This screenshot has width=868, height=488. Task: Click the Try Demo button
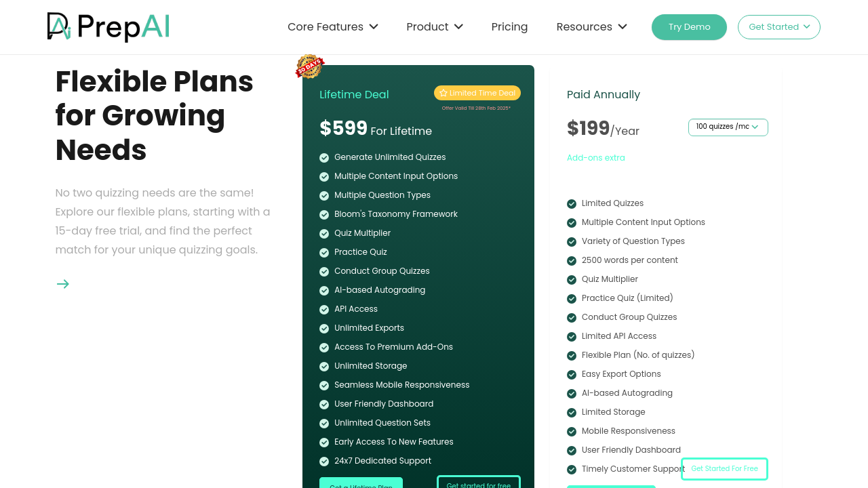pyautogui.click(x=689, y=27)
